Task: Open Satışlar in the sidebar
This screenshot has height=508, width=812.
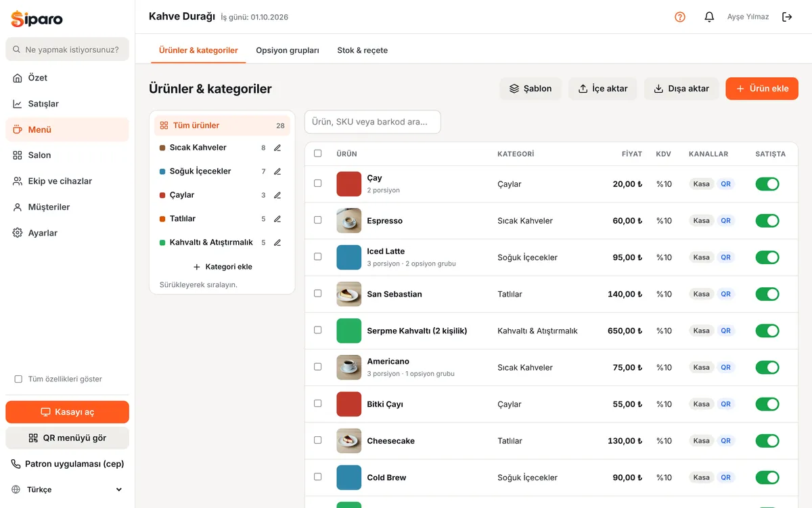Action: click(x=67, y=104)
